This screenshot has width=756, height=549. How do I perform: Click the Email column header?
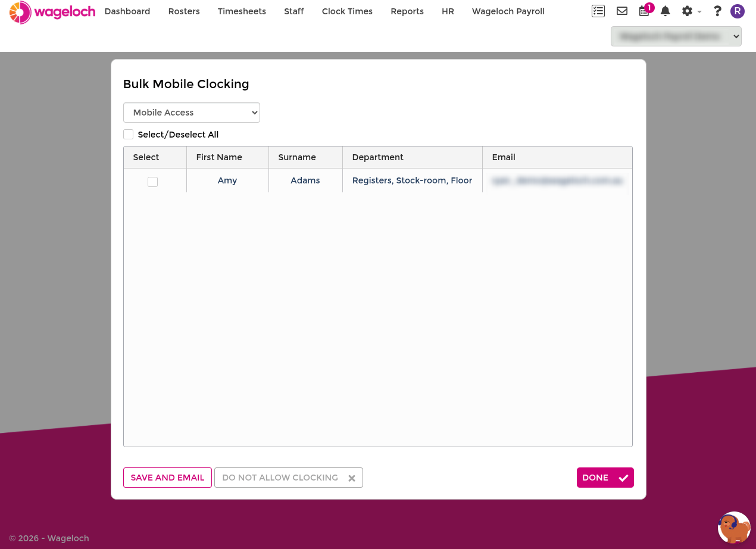tap(557, 157)
